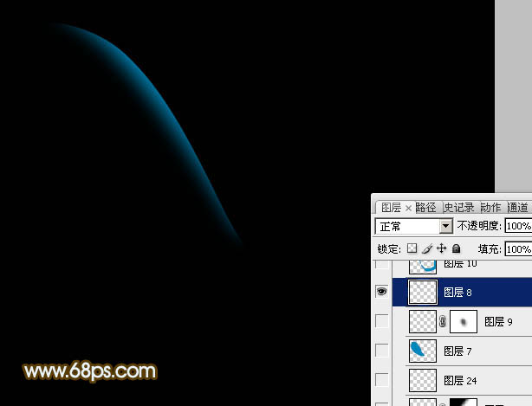Screen dimensions: 532x406
Task: Open the 通道 channels tab
Action: [x=518, y=208]
